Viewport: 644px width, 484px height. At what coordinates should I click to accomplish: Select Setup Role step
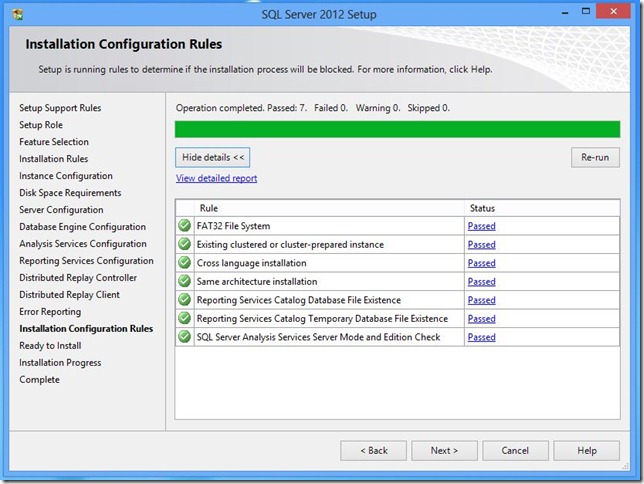[x=41, y=125]
